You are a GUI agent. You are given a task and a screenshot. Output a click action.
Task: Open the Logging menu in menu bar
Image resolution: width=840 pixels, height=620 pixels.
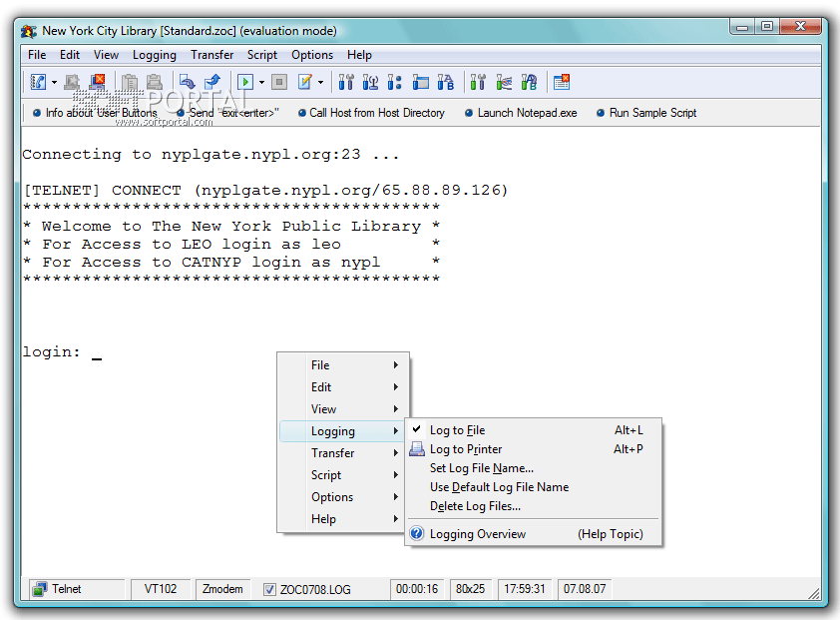(155, 55)
